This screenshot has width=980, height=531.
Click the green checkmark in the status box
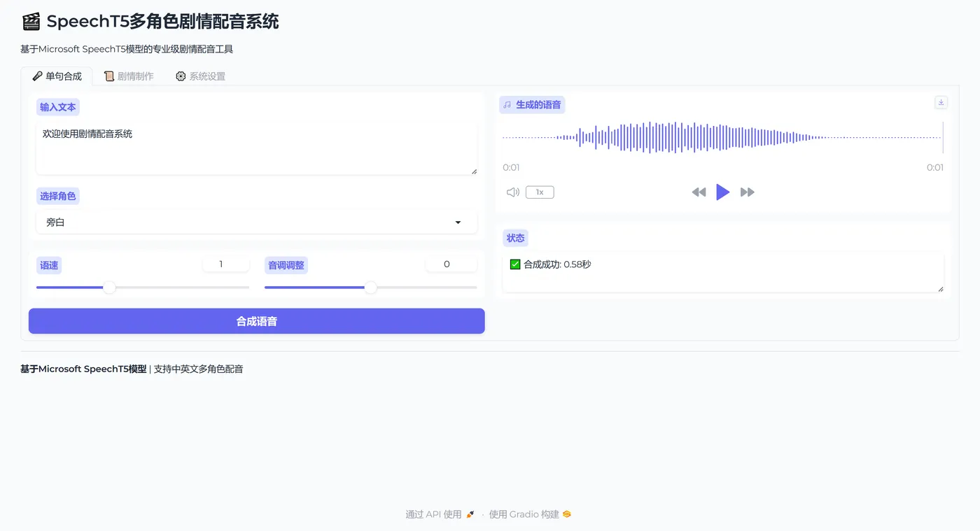513,264
